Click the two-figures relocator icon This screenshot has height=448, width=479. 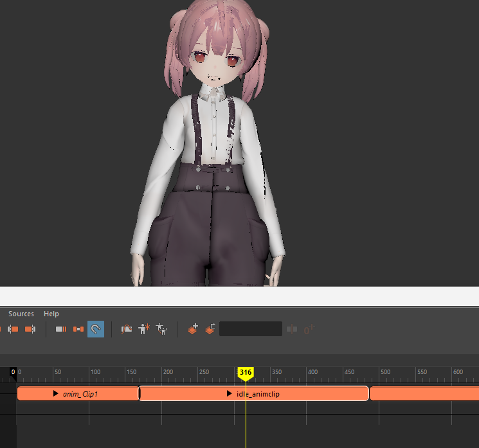161,329
